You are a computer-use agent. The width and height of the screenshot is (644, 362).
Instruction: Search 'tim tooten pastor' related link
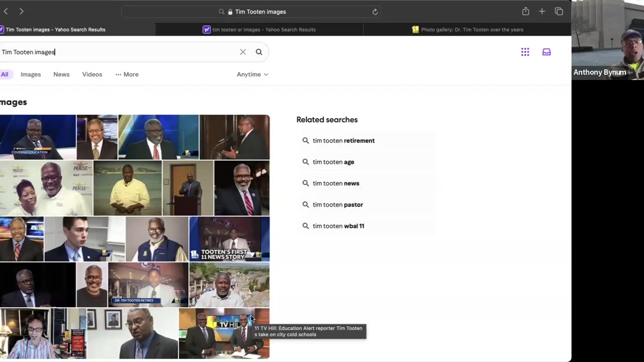(x=338, y=205)
